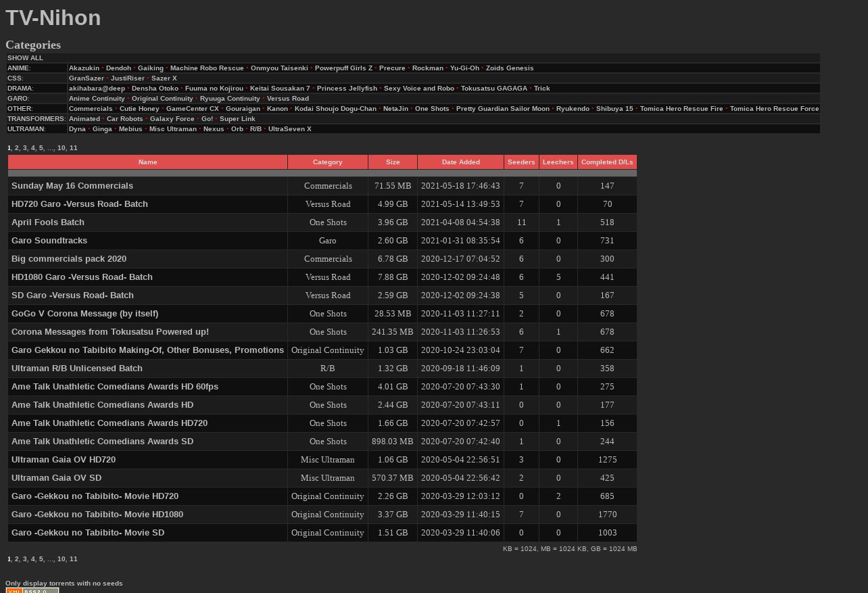
Task: Go to page 5 in the bottom pagination
Action: 41,559
